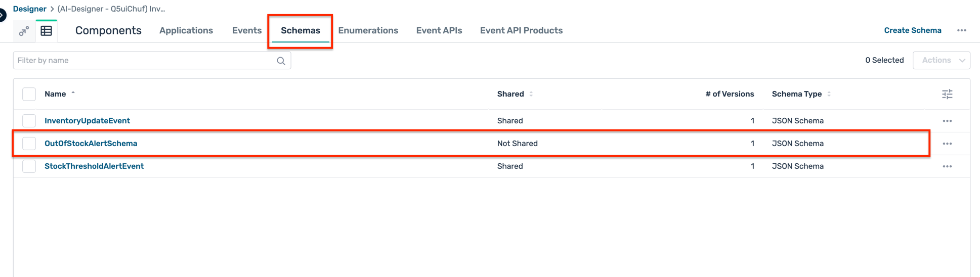This screenshot has height=277, width=980.
Task: Expand the left navigation arrow
Action: click(x=3, y=15)
